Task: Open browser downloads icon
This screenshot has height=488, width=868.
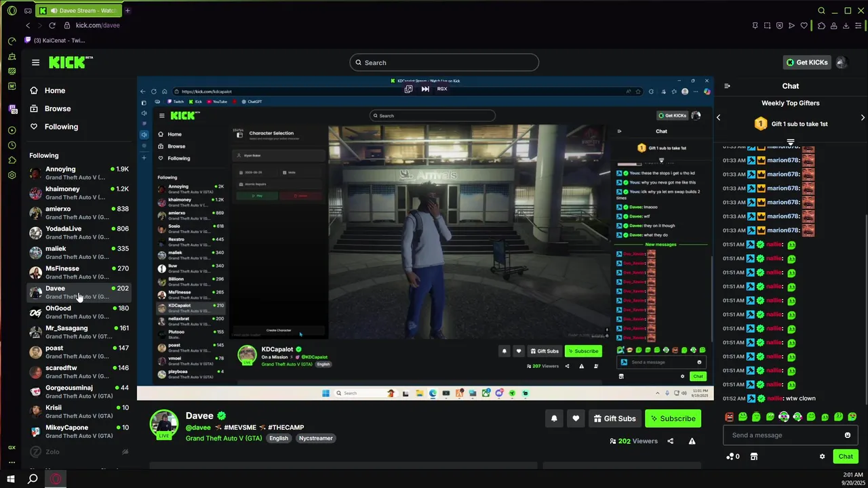Action: (846, 26)
